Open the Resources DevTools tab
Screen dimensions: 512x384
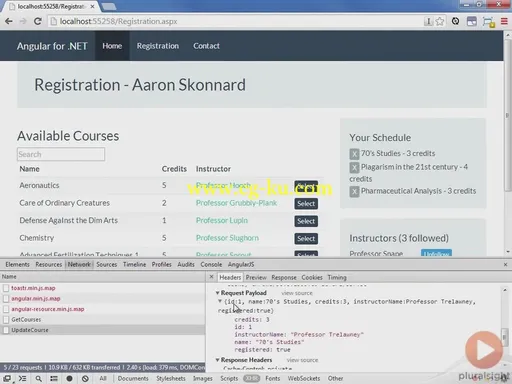49,264
